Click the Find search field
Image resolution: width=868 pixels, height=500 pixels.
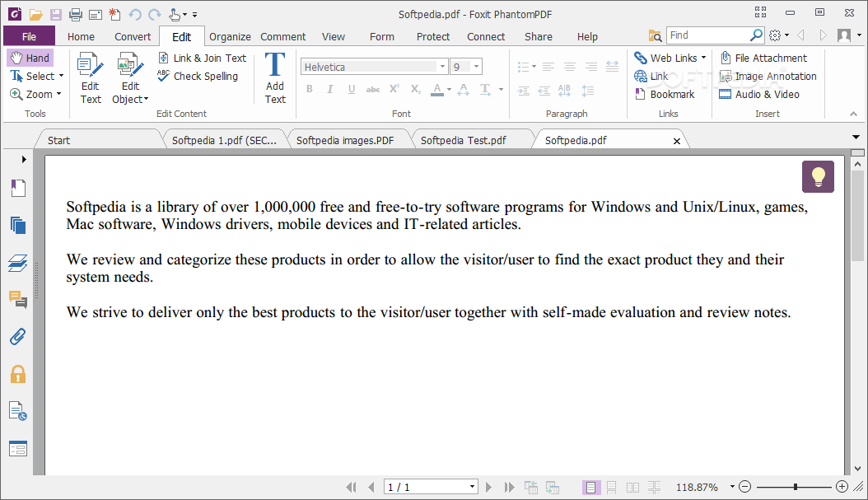[x=708, y=35]
